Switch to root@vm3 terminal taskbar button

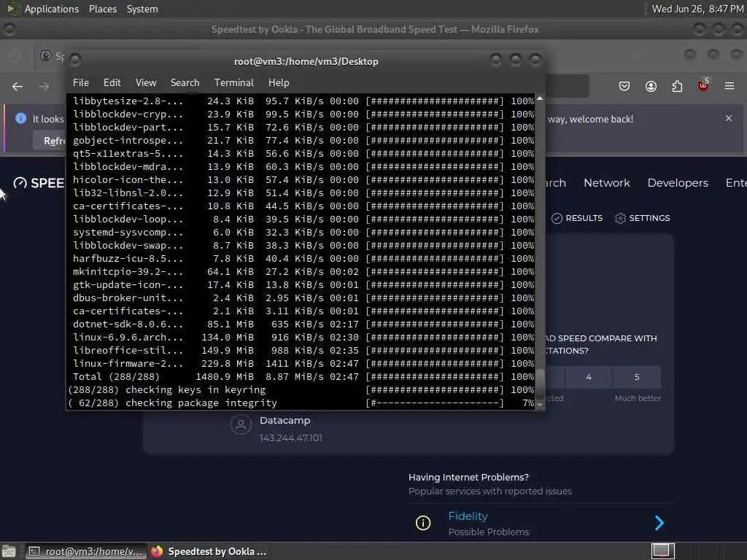(86, 551)
